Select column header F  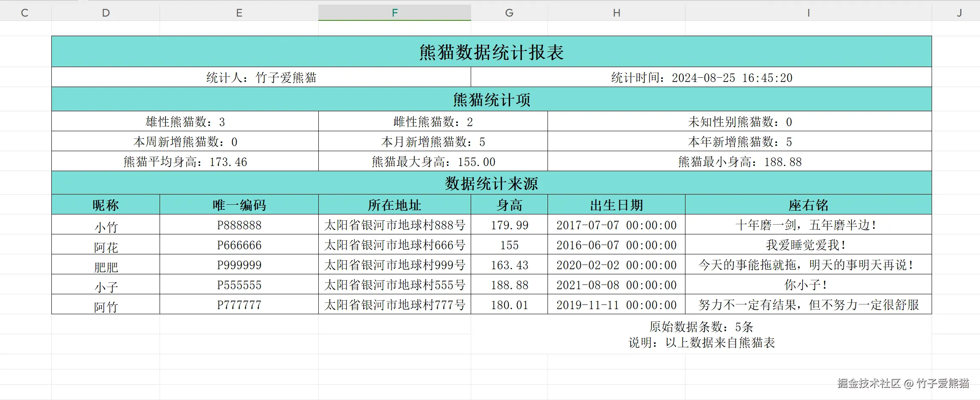coord(394,12)
